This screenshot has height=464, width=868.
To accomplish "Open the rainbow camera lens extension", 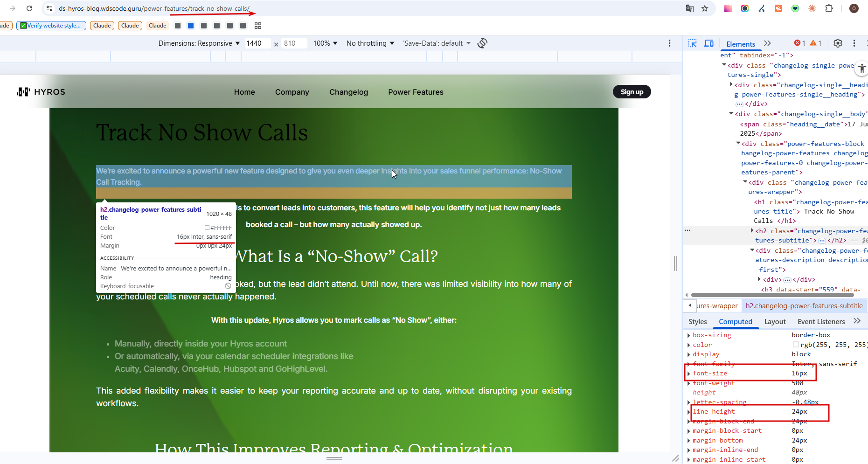I will coord(745,8).
